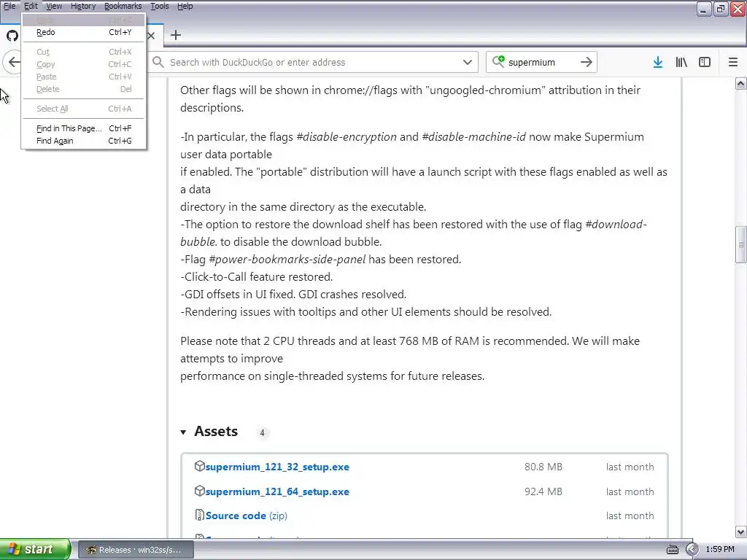This screenshot has height=560, width=747.
Task: Toggle the sidebar view icon
Action: (705, 63)
